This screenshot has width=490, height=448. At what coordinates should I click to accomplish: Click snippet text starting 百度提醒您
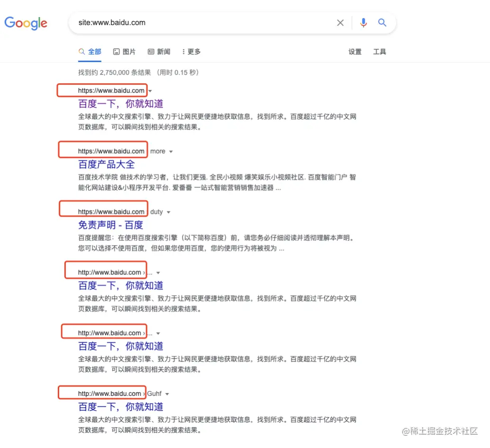(217, 243)
